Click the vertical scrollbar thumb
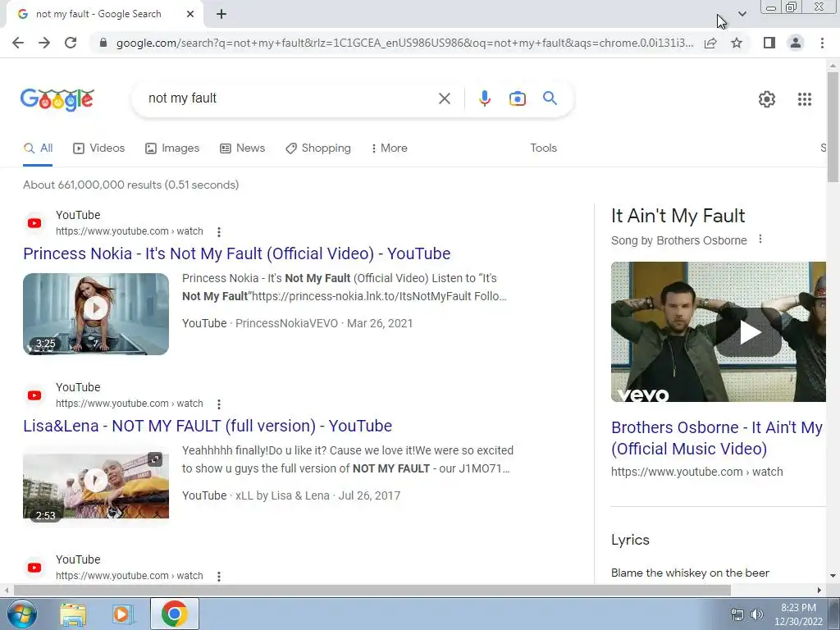Screen dimensions: 840x630 [x=833, y=126]
